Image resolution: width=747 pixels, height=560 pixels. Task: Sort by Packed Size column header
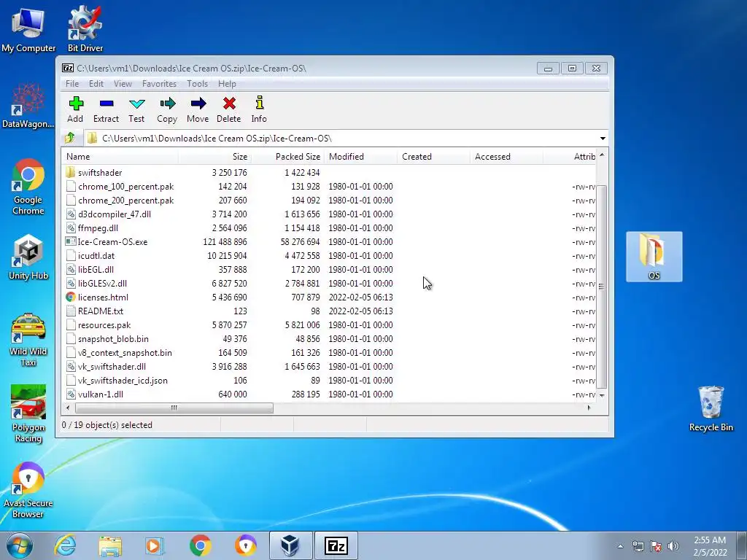pos(287,157)
